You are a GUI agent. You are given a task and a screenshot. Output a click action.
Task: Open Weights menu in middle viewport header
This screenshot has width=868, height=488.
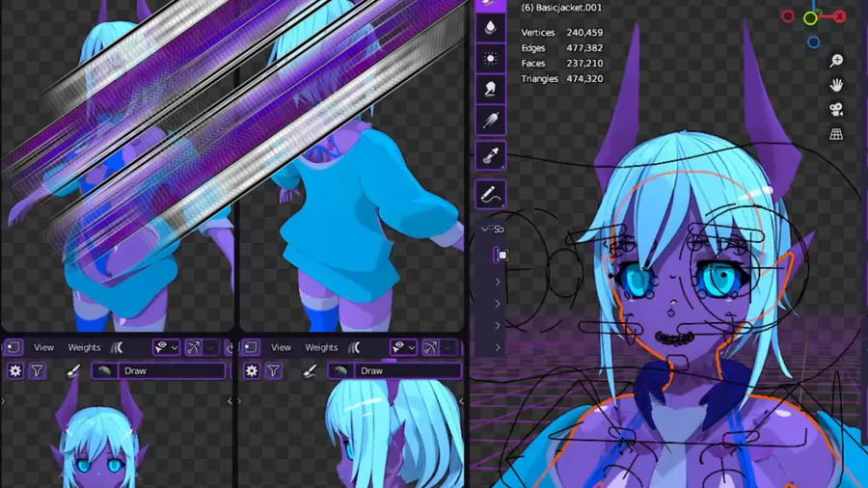click(321, 347)
